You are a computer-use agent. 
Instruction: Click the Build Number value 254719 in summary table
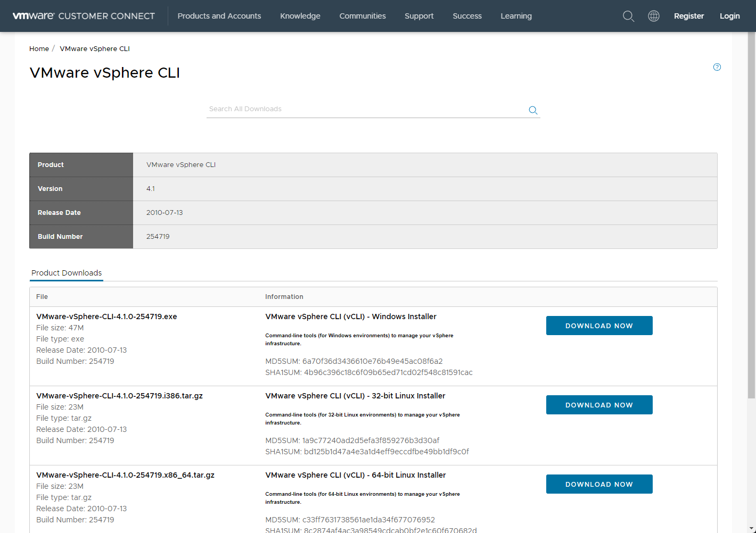pos(158,237)
